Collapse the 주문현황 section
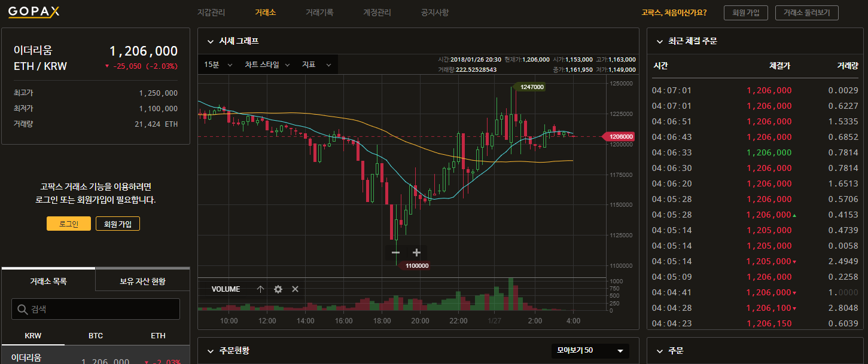The width and height of the screenshot is (868, 364). [210, 351]
